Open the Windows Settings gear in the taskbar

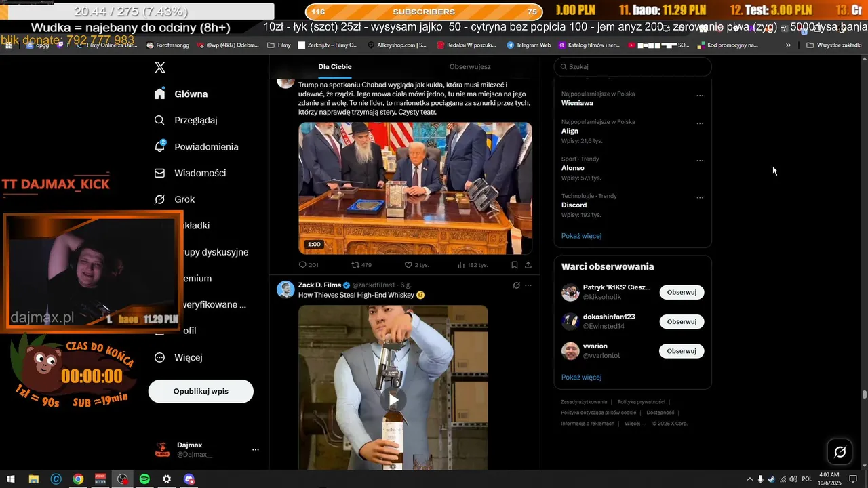[x=167, y=479]
